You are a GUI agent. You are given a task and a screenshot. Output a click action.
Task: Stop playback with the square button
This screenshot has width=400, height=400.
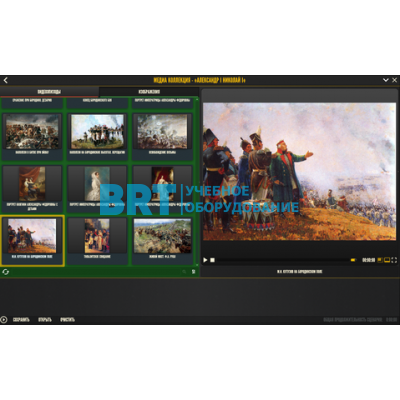click(x=212, y=260)
